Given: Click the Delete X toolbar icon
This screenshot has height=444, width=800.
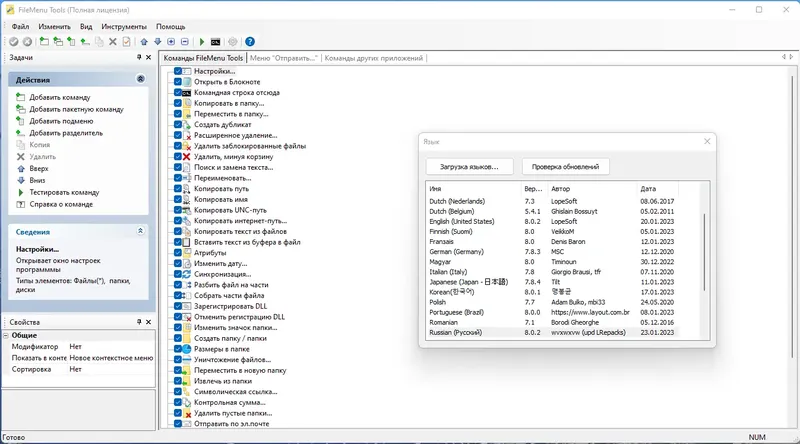Looking at the screenshot, I should click(x=113, y=42).
